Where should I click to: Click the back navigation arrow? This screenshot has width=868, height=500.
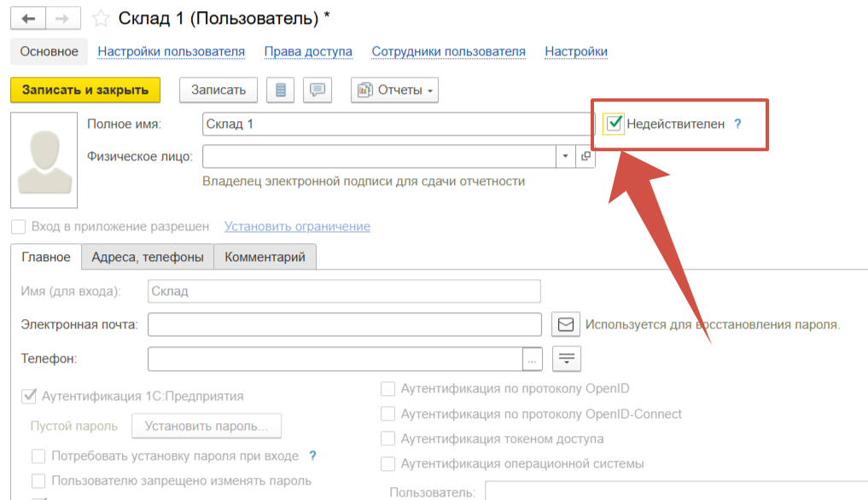pos(28,18)
